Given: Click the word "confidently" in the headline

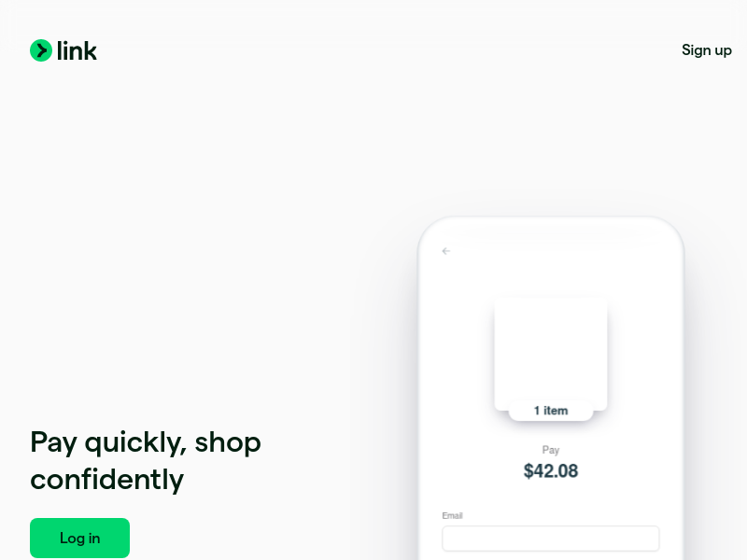Looking at the screenshot, I should coord(106,480).
